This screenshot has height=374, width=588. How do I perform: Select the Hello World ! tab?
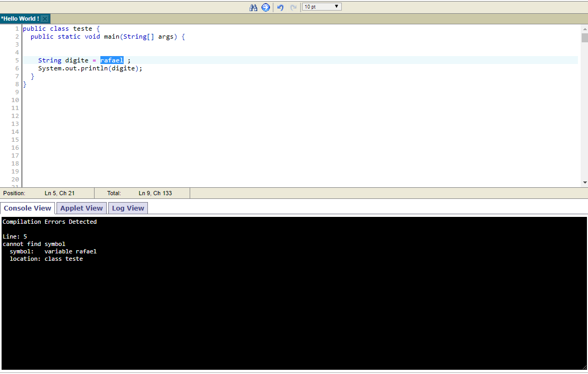pyautogui.click(x=20, y=19)
